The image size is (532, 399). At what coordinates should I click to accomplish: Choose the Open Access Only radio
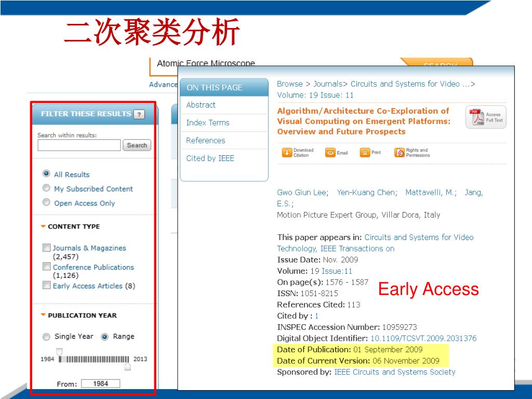click(46, 202)
